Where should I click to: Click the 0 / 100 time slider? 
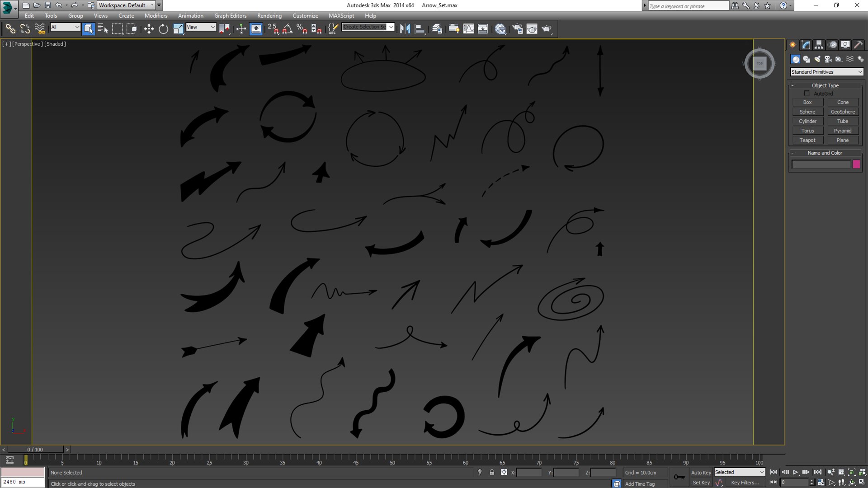(x=35, y=450)
